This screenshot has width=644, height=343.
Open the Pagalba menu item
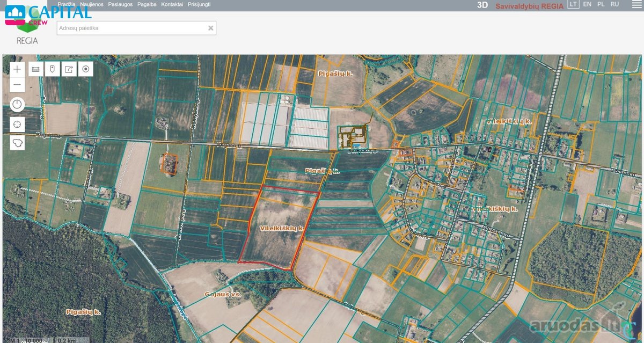(x=147, y=4)
